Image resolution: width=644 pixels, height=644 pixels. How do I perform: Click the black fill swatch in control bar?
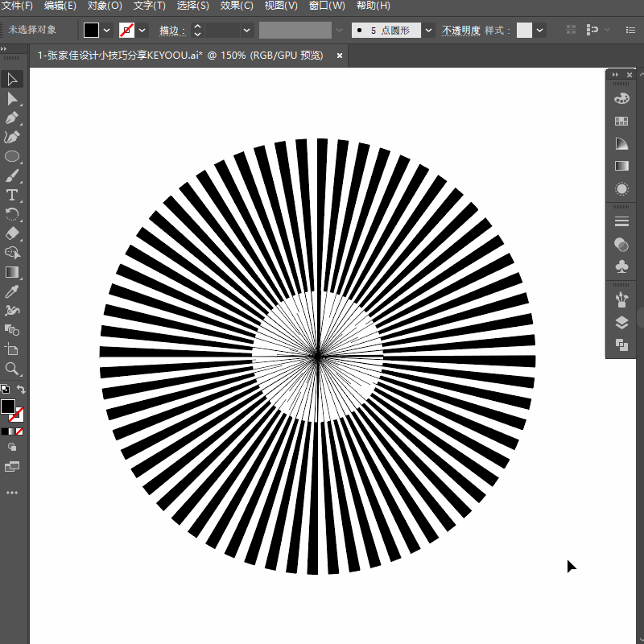pyautogui.click(x=91, y=30)
